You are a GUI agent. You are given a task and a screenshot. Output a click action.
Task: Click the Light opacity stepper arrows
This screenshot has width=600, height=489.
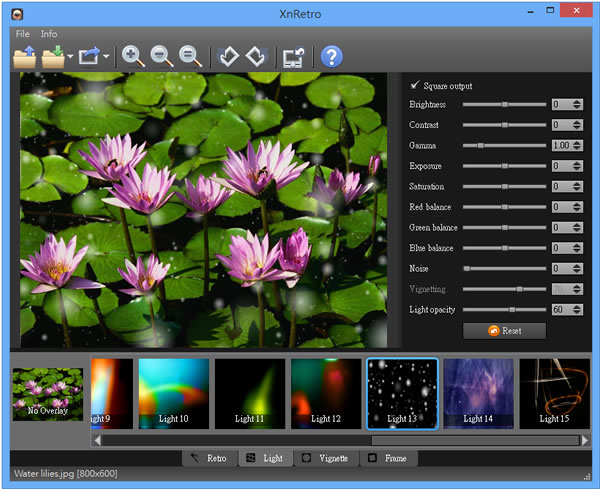[x=577, y=310]
